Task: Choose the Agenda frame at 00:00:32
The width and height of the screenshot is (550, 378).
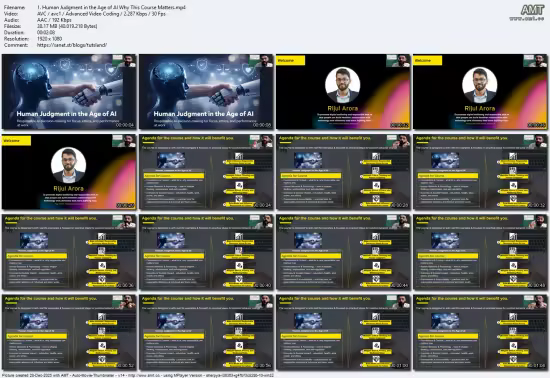Action: (x=480, y=172)
